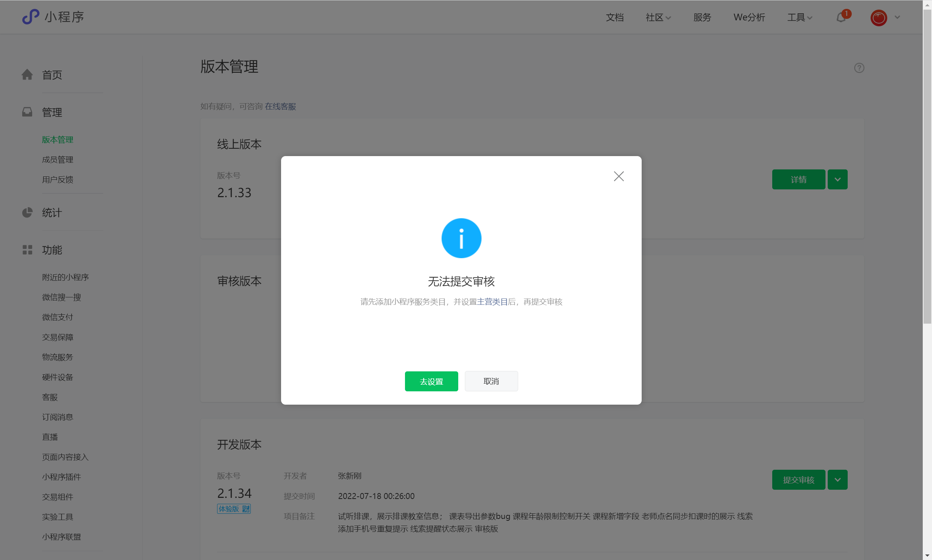
Task: Close the dialog with X icon
Action: 618,176
